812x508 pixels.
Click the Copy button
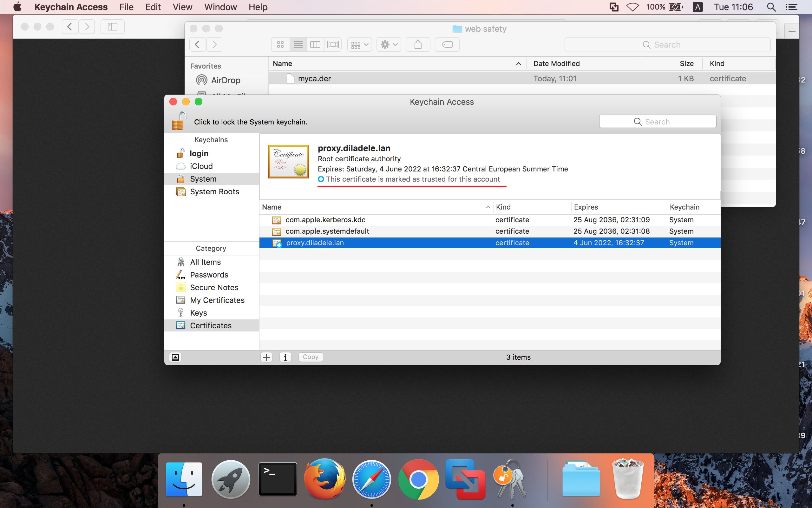point(311,357)
